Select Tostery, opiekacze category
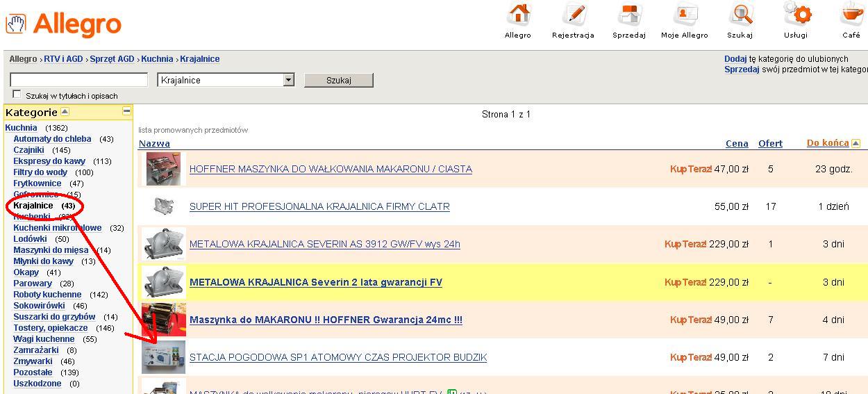 [x=51, y=328]
